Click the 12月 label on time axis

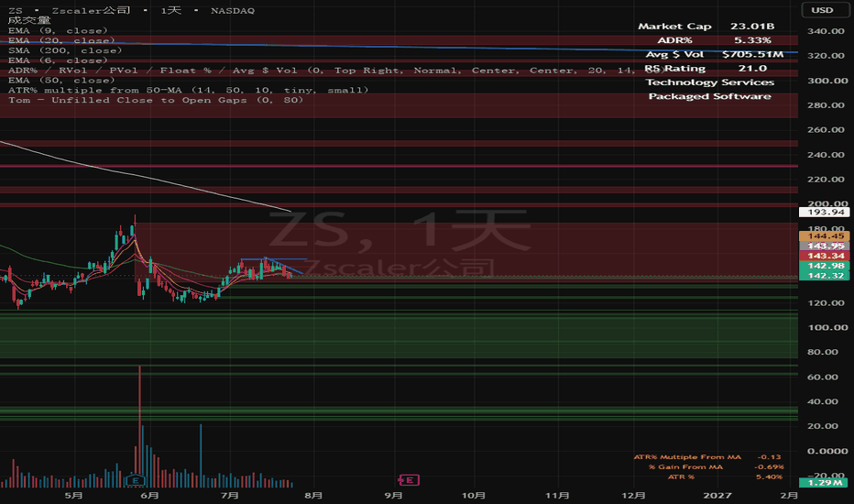click(633, 495)
